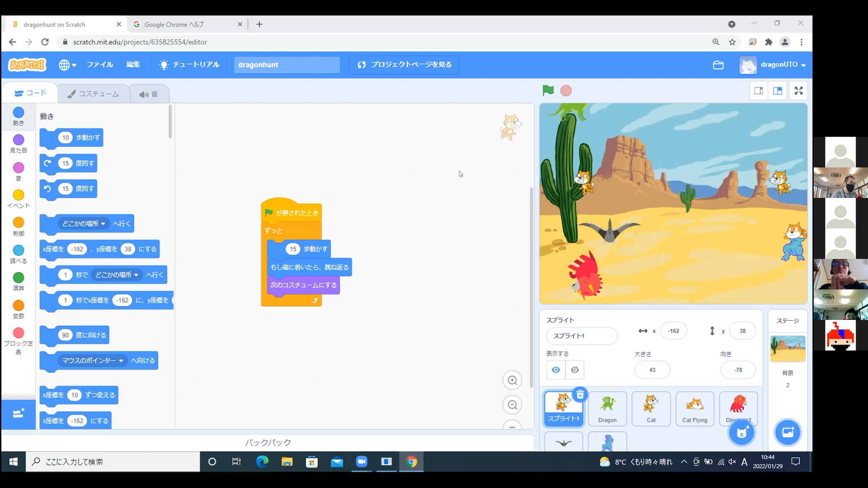This screenshot has height=488, width=868.
Task: Select the 制御 block category
Action: 18,227
